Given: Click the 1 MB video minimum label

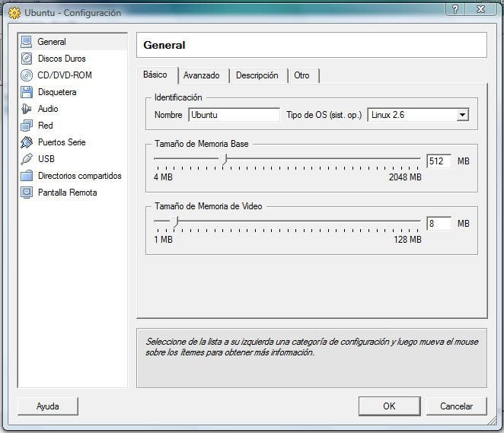Looking at the screenshot, I should [163, 239].
